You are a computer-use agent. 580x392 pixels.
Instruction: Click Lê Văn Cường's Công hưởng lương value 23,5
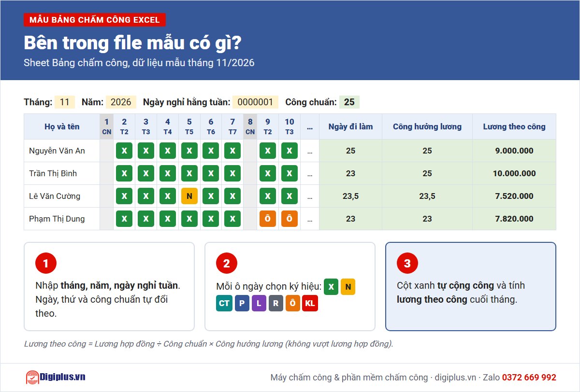(427, 196)
